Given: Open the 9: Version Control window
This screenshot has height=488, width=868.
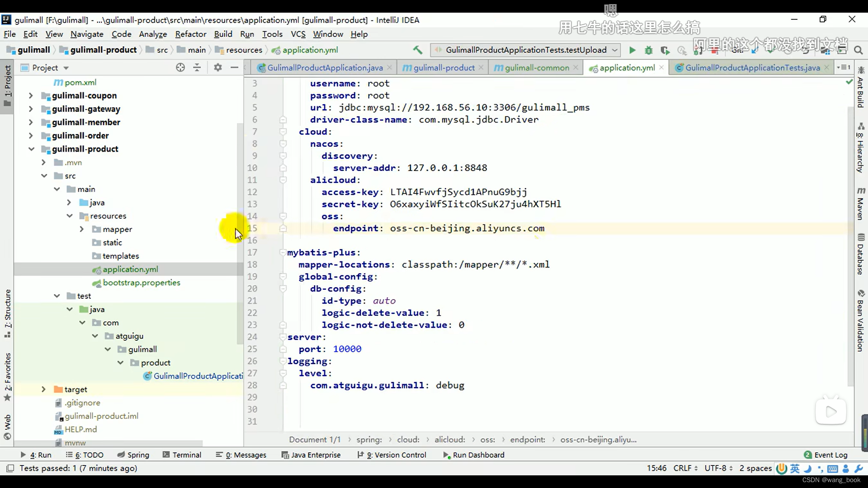Looking at the screenshot, I should (x=392, y=455).
